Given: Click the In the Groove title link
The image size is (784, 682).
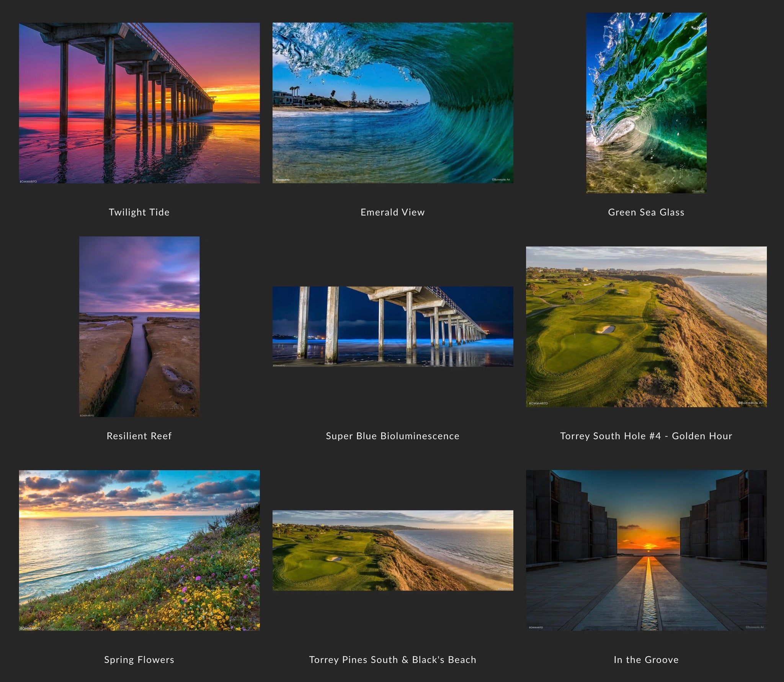Looking at the screenshot, I should (646, 659).
